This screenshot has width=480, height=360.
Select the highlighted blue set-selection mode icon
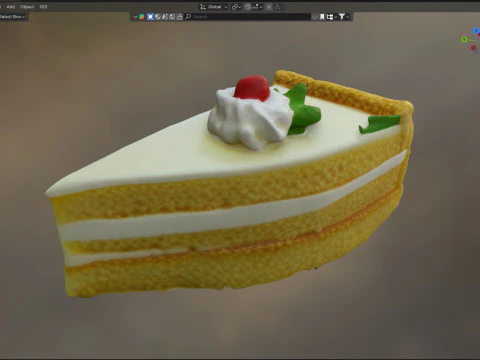150,17
